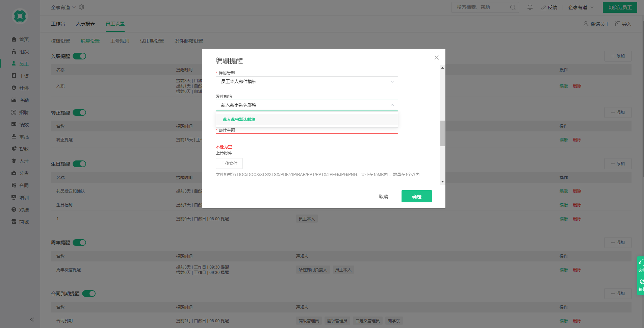Open the 公告 announcement sidebar icon
The height and width of the screenshot is (328, 644).
pos(14,173)
